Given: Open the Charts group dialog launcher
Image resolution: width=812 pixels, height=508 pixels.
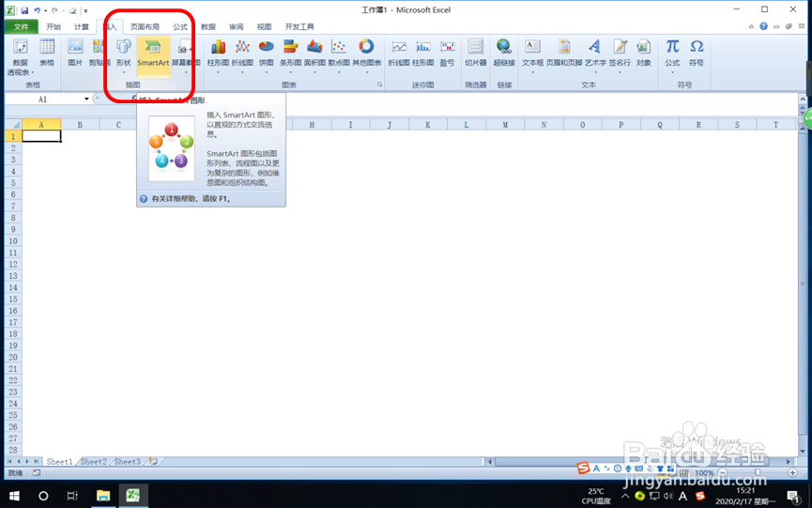Looking at the screenshot, I should 379,85.
